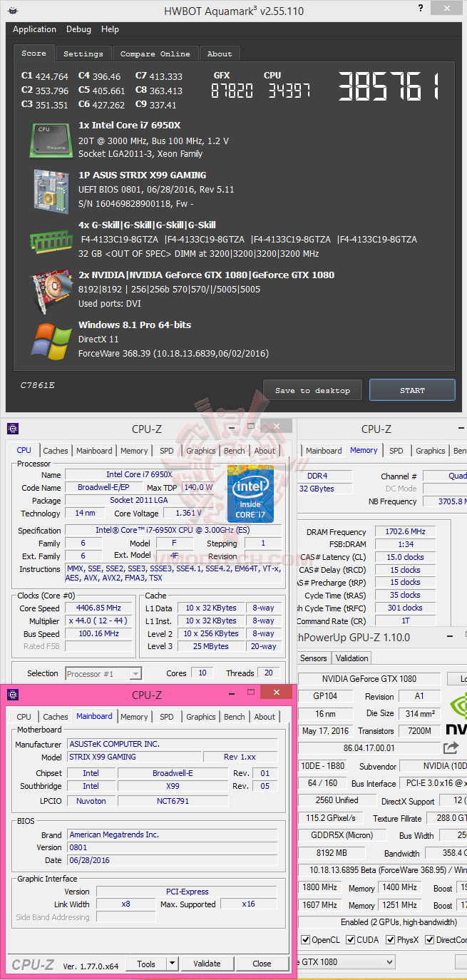This screenshot has width=467, height=980.
Task: Click the Tools button in CPU-Z
Action: click(x=146, y=964)
